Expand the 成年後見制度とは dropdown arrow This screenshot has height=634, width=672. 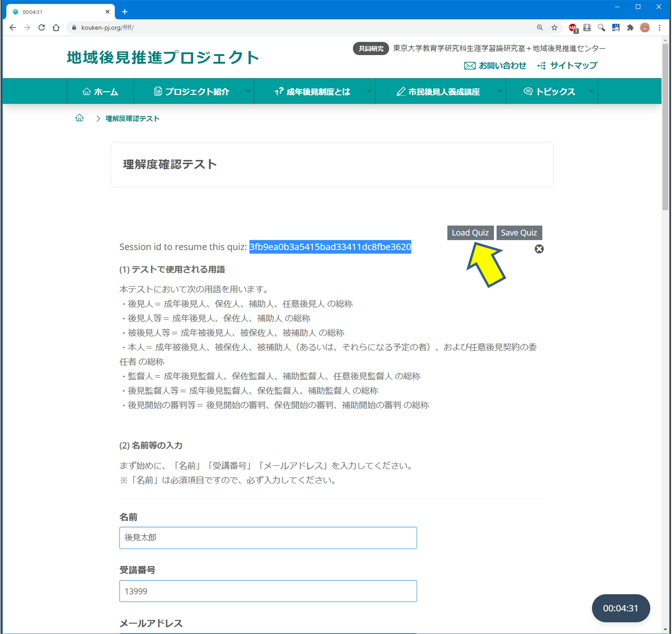click(x=369, y=91)
